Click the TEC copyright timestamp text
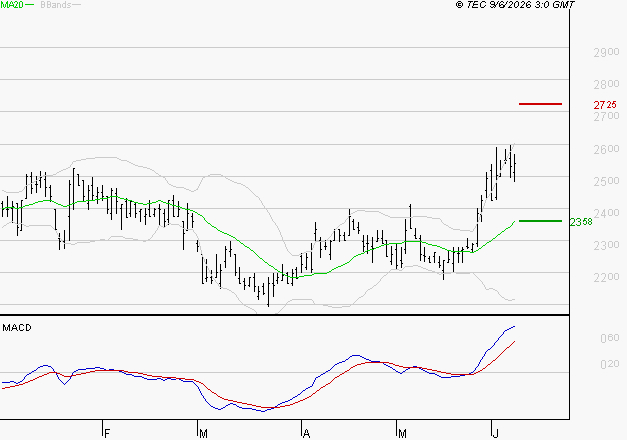Viewport: 627px width, 440px height. coord(515,5)
